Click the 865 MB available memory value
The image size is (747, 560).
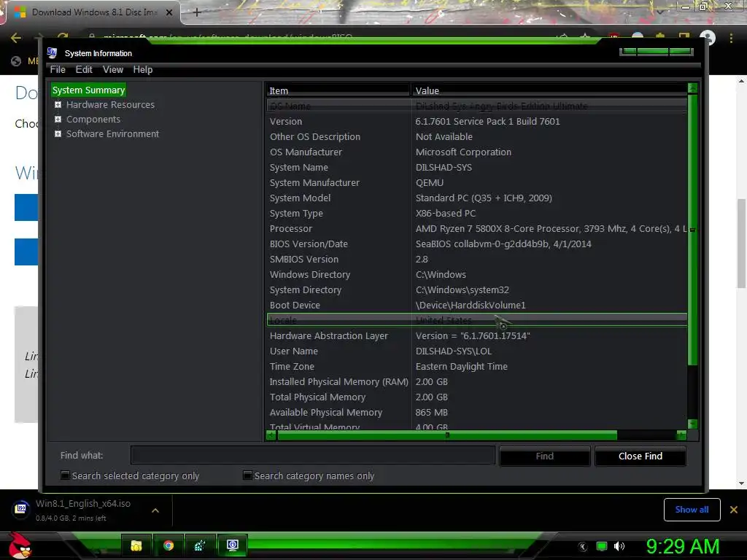tap(431, 413)
